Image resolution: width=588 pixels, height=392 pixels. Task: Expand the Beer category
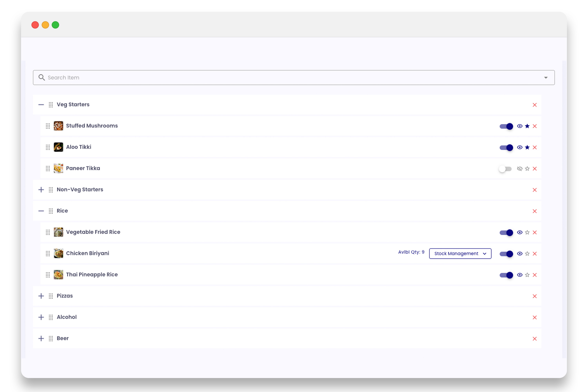click(41, 338)
